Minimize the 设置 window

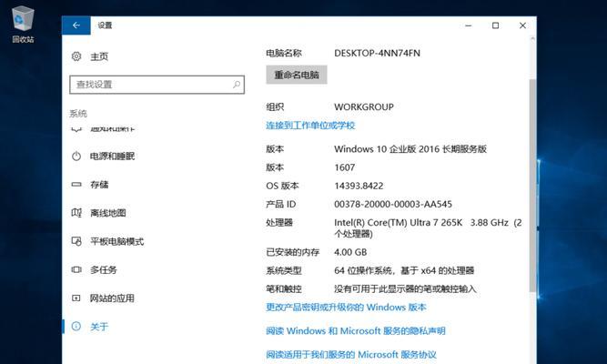point(469,25)
